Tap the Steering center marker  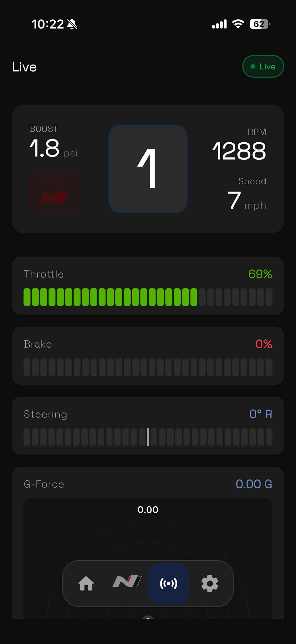coord(148,437)
